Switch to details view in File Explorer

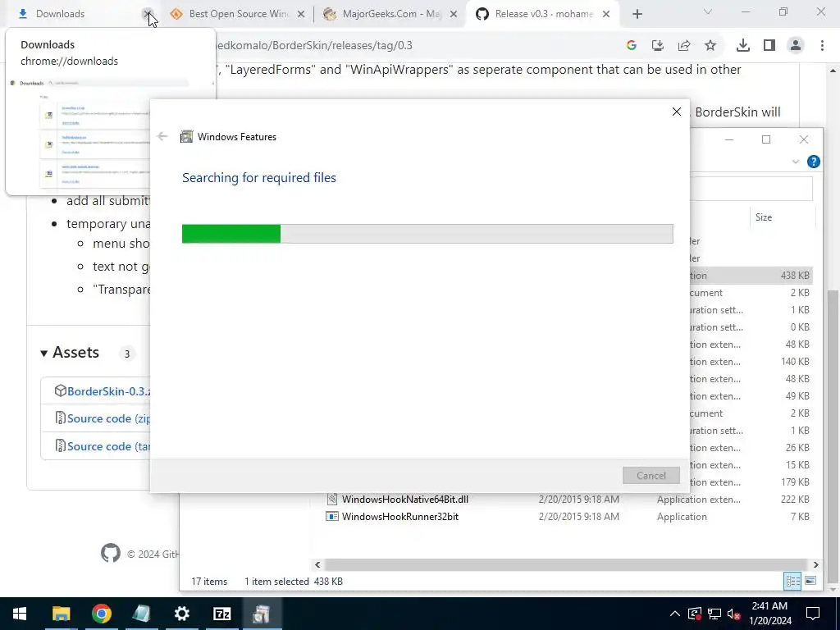pyautogui.click(x=792, y=582)
